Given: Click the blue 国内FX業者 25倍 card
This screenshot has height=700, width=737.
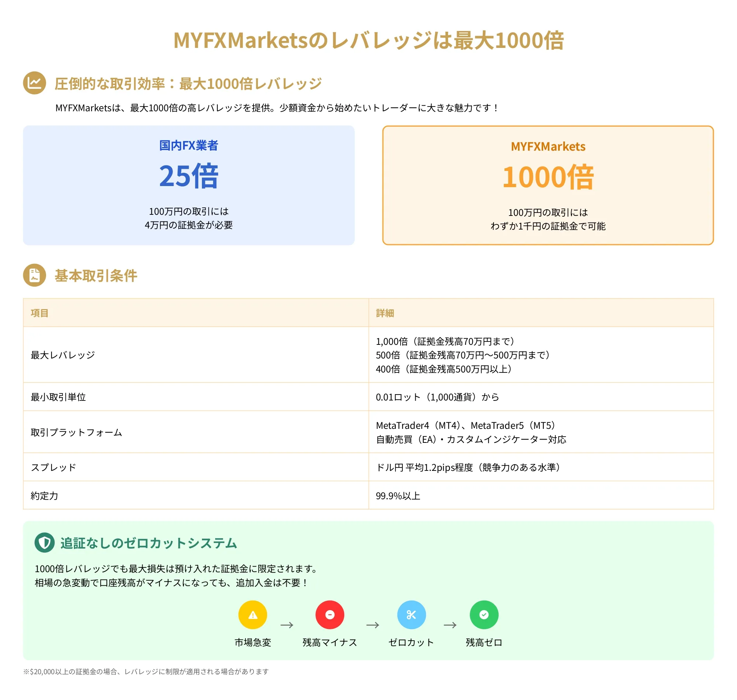Looking at the screenshot, I should 188,185.
